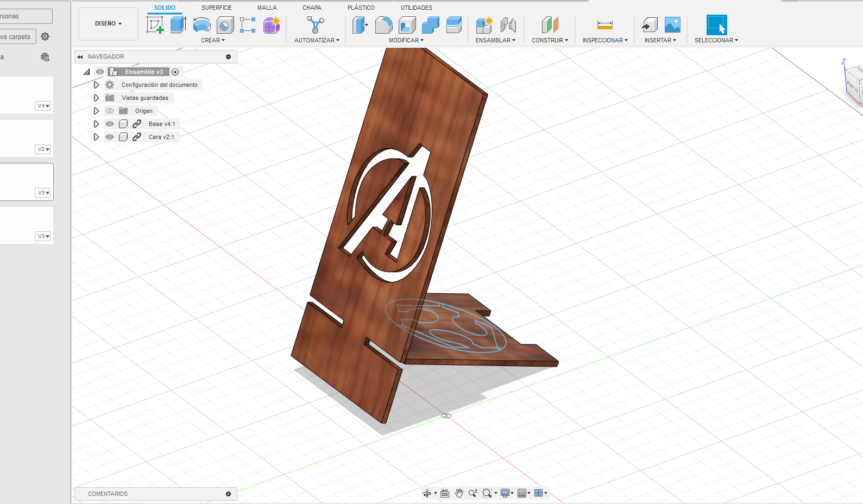863x504 pixels.
Task: Select the Rectangular Pattern tool
Action: click(248, 25)
